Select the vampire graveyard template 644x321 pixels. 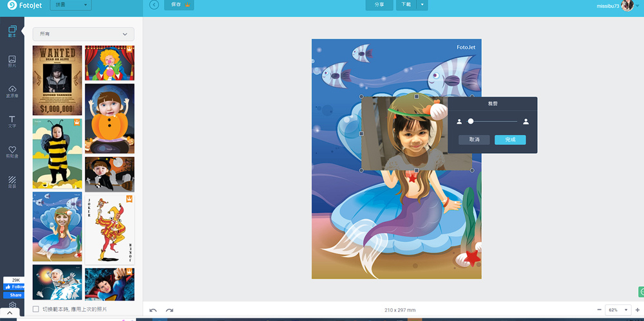(x=109, y=174)
